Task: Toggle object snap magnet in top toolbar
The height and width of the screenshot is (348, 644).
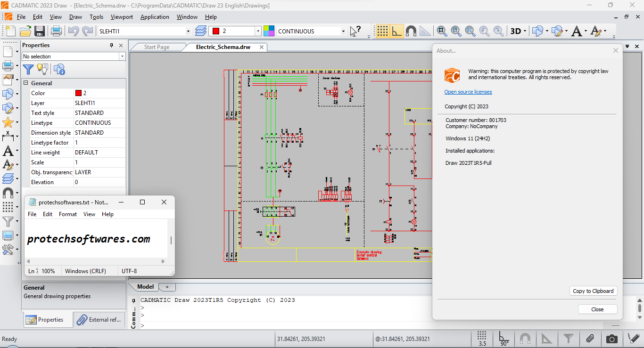Action: pos(411,31)
